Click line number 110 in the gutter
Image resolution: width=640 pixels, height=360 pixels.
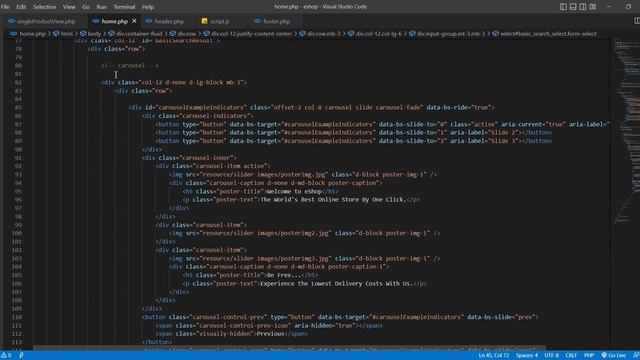click(17, 317)
